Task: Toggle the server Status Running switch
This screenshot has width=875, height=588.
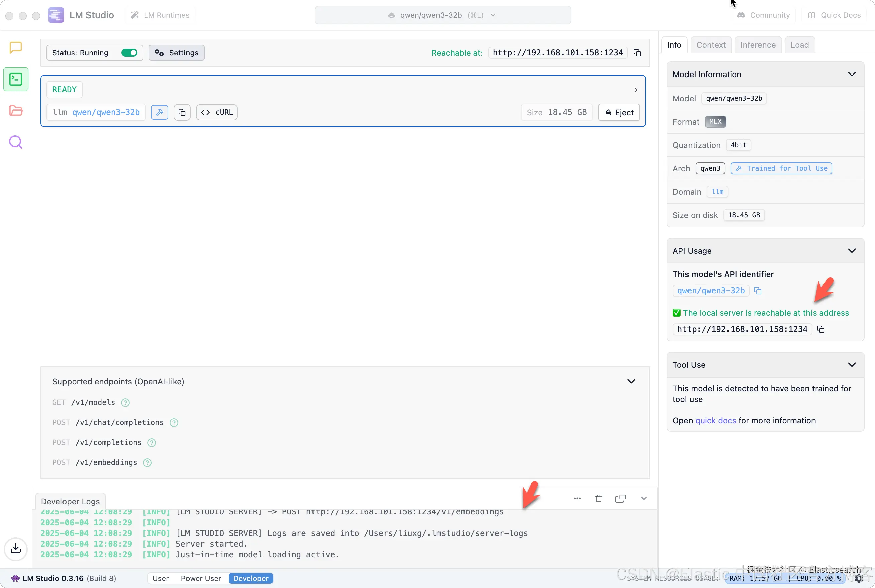Action: [129, 53]
